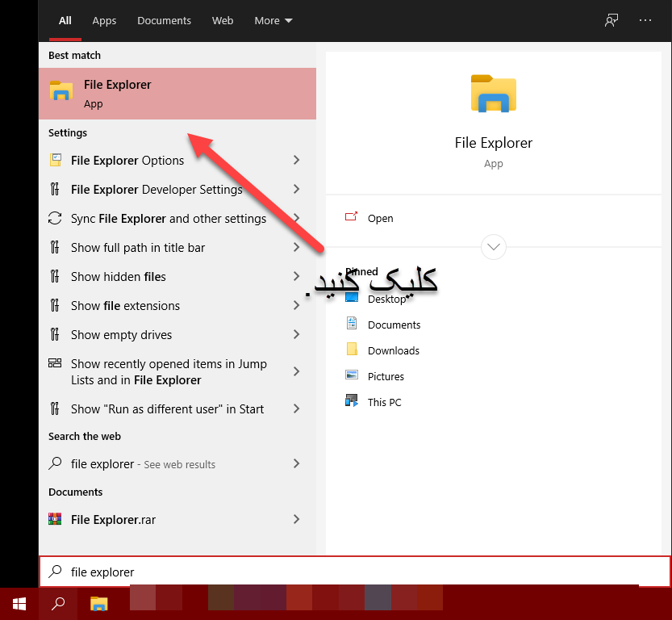The width and height of the screenshot is (672, 620).
Task: Open the three-dots more options menu
Action: click(645, 20)
